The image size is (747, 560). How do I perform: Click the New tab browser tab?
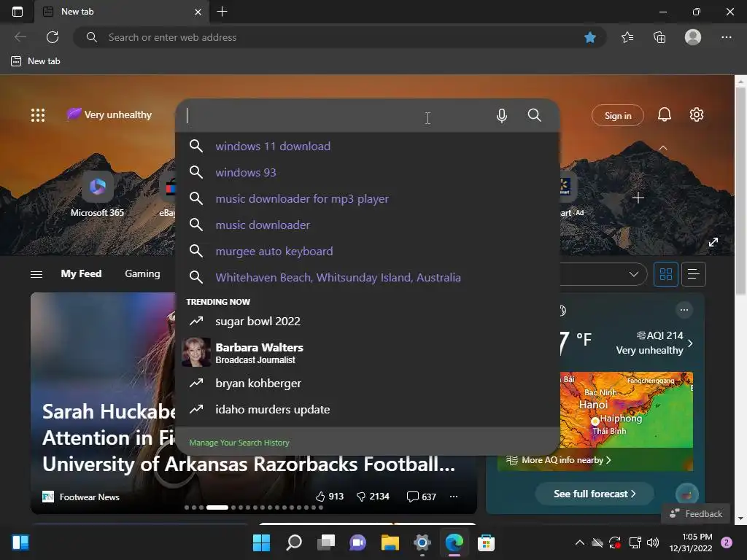point(122,12)
